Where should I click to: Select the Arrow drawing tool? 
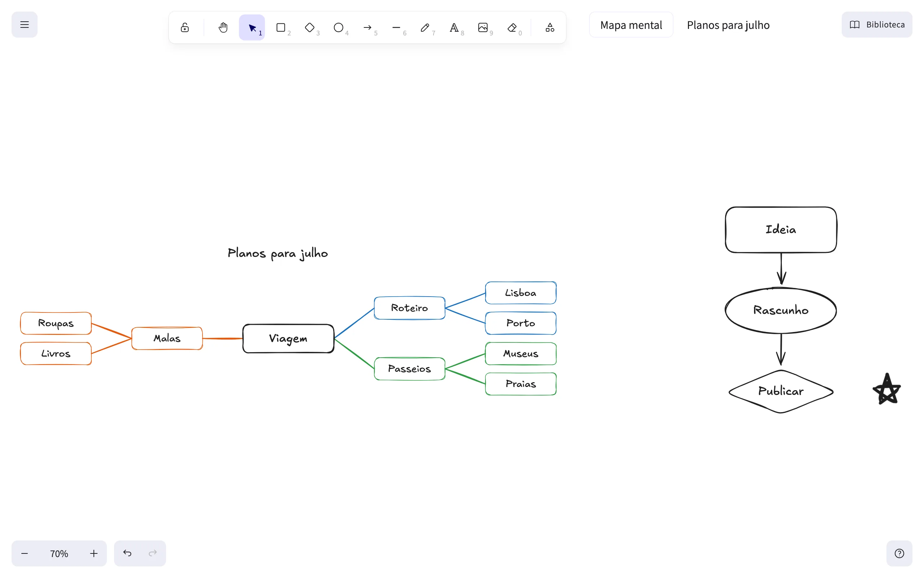click(x=368, y=27)
